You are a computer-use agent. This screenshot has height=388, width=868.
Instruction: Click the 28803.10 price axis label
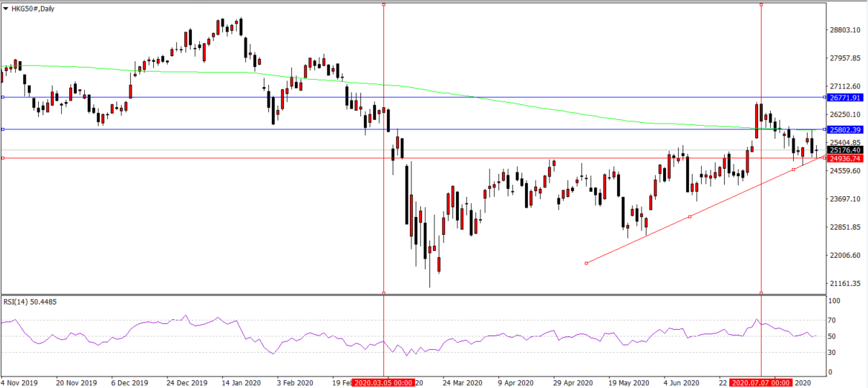tap(845, 30)
